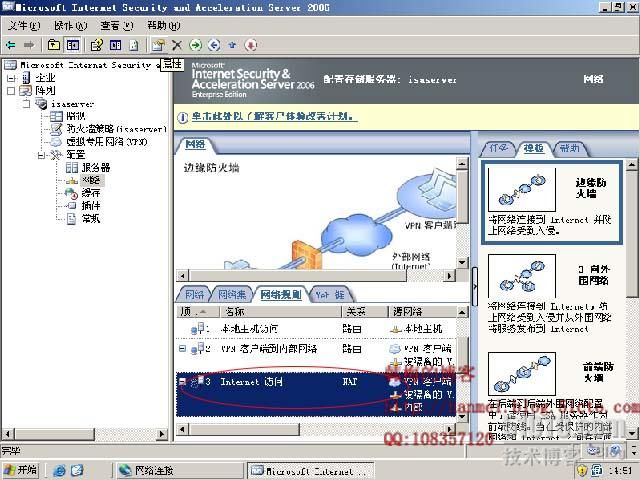Click the Up One Level folder icon
The width and height of the screenshot is (640, 480).
click(53, 44)
